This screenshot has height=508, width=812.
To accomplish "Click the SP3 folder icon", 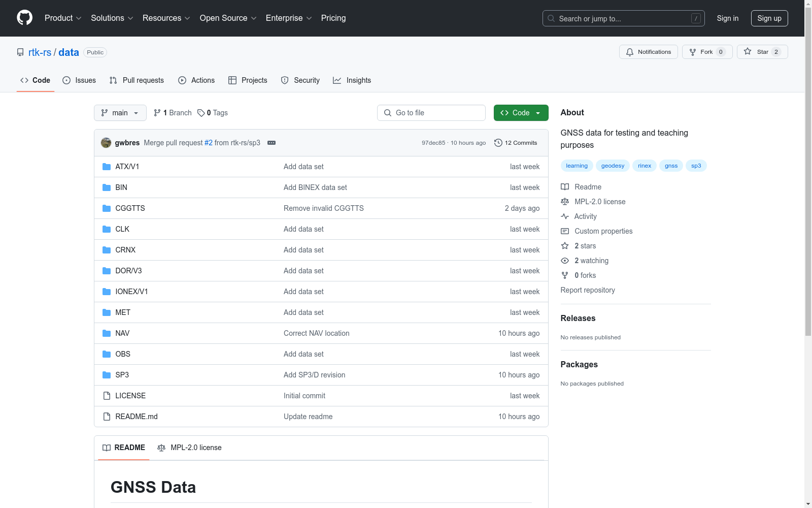I will tap(107, 375).
